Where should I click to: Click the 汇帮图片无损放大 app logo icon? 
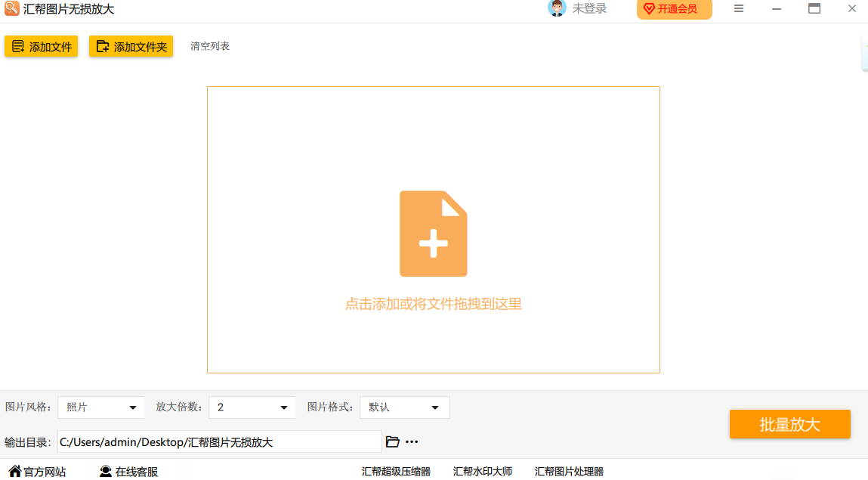11,9
